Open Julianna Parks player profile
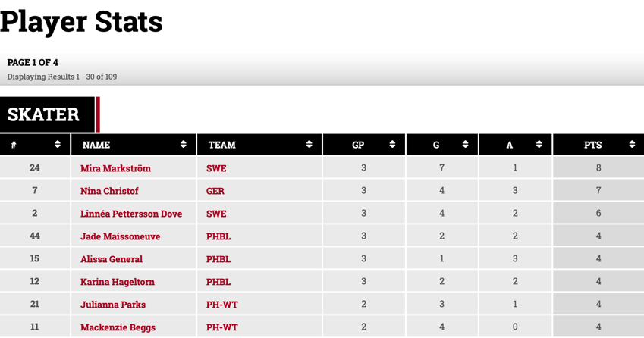This screenshot has height=338, width=644. [x=113, y=305]
